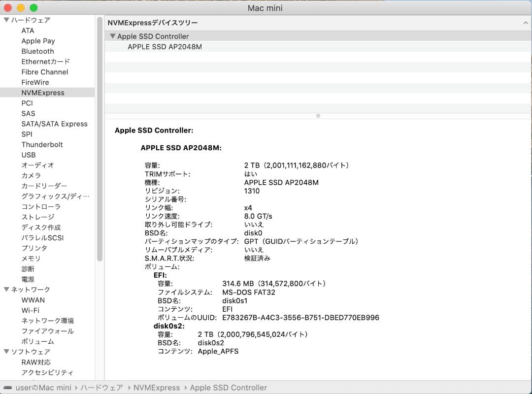Select Fibre Channel in the sidebar
The width and height of the screenshot is (532, 394).
click(45, 72)
